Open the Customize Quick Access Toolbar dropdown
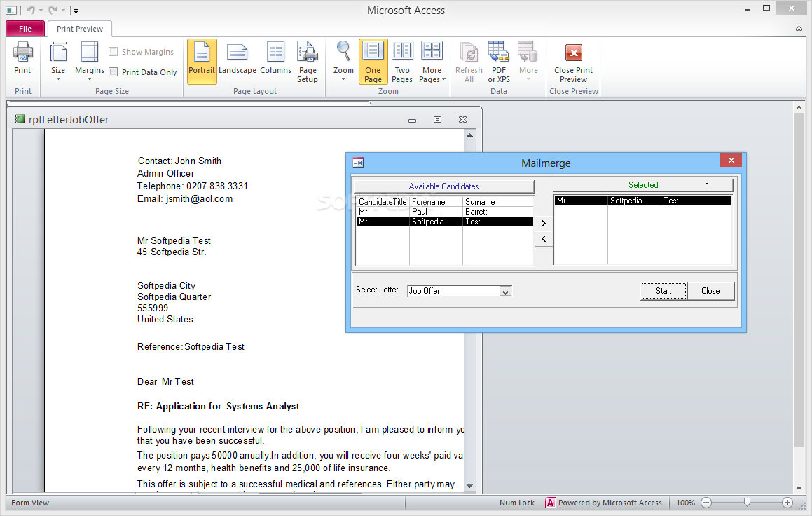Image resolution: width=812 pixels, height=516 pixels. (x=76, y=11)
